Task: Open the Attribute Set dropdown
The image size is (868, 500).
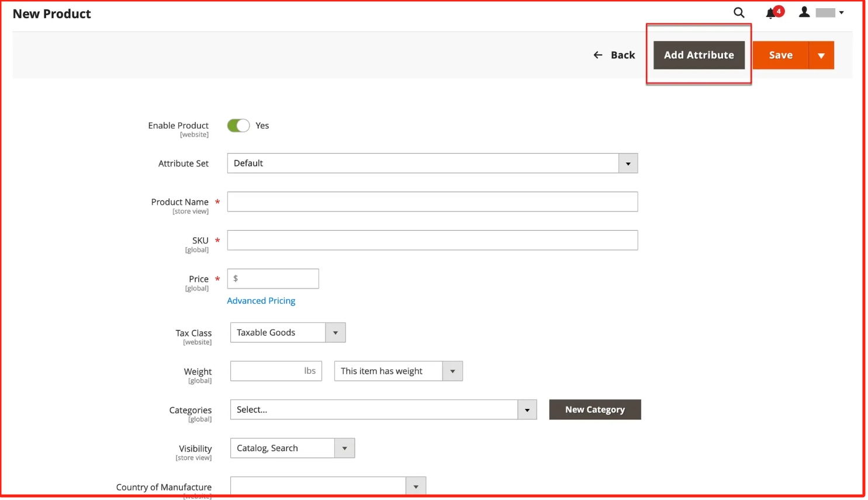Action: [x=432, y=164]
